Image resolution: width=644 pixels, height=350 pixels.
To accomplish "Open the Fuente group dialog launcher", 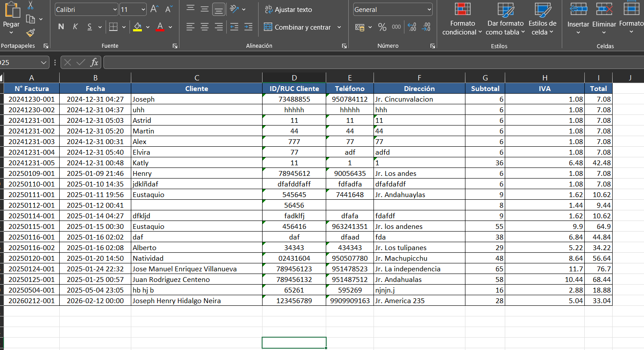I will [x=175, y=46].
